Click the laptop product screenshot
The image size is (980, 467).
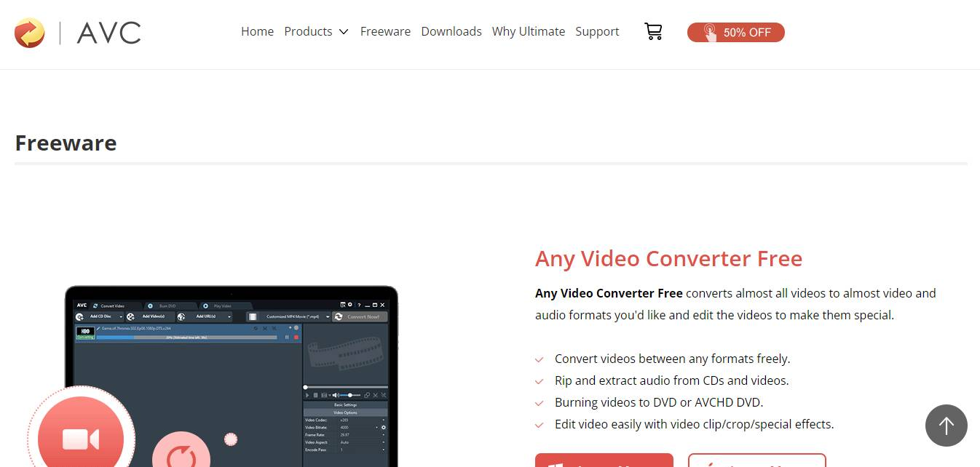232,375
